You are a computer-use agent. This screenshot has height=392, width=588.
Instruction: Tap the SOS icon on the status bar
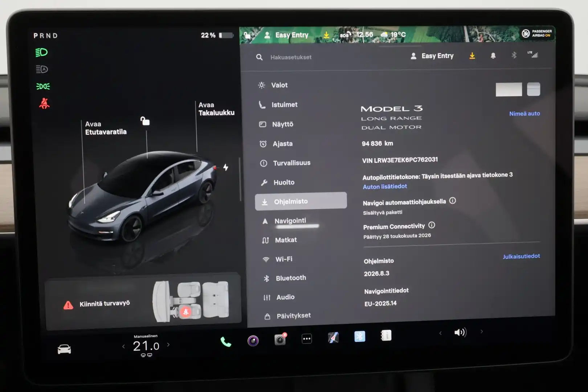tap(345, 35)
